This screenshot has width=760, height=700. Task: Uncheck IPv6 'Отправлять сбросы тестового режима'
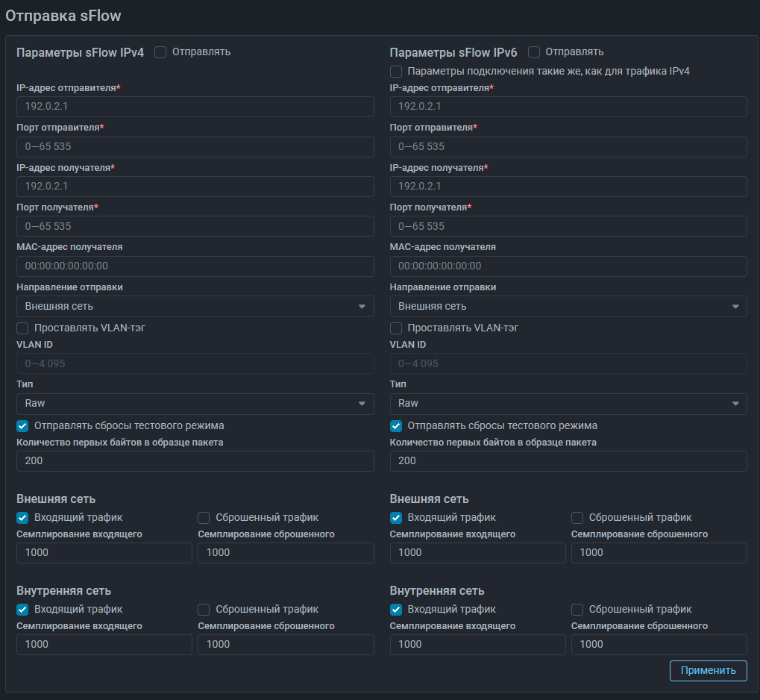tap(396, 426)
